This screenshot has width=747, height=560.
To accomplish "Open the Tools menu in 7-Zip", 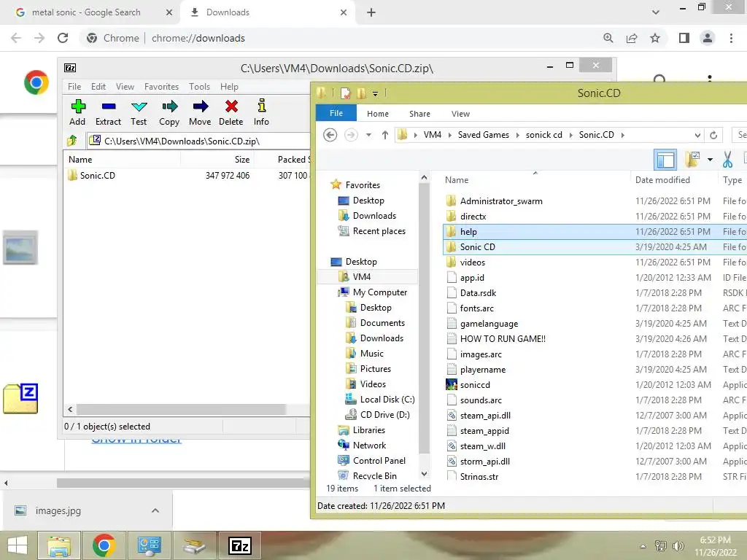I will [199, 87].
